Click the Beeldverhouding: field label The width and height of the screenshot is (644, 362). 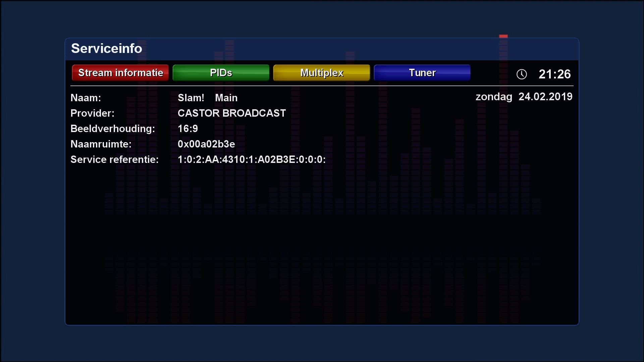tap(112, 128)
